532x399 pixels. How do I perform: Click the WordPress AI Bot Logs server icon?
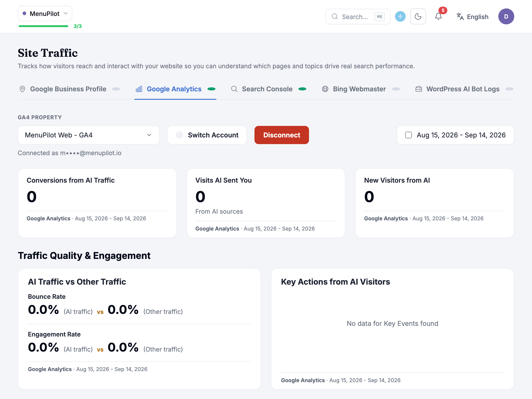pos(419,89)
